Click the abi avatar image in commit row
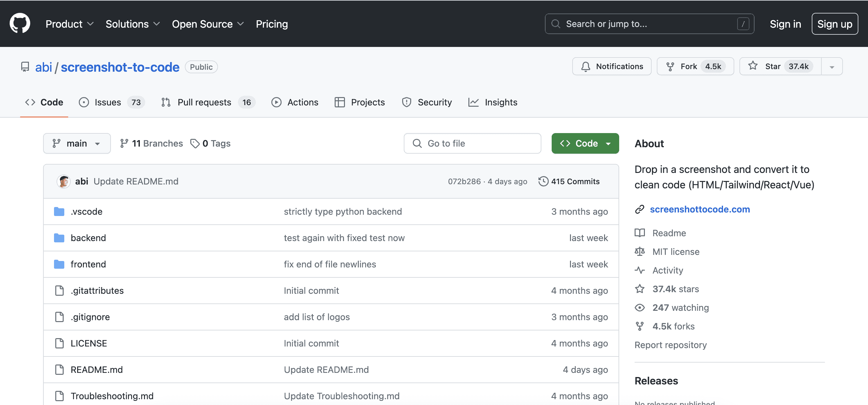The width and height of the screenshot is (868, 405). pos(63,181)
